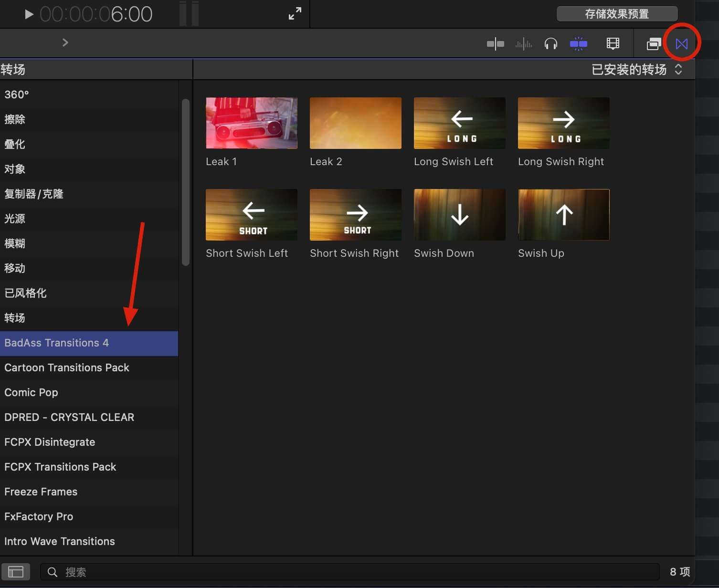Screen dimensions: 719x588
Task: Choose the 模糊 transitions category
Action: (15, 243)
